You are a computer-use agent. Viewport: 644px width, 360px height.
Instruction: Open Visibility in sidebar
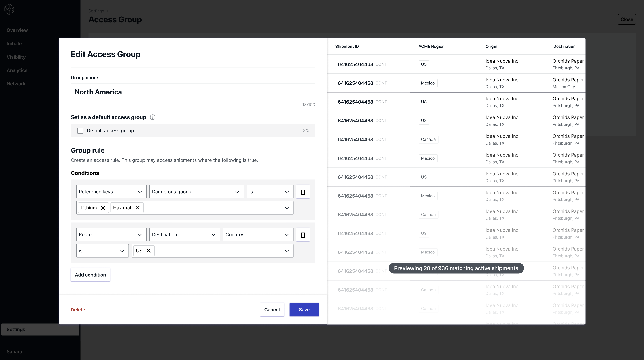(16, 57)
